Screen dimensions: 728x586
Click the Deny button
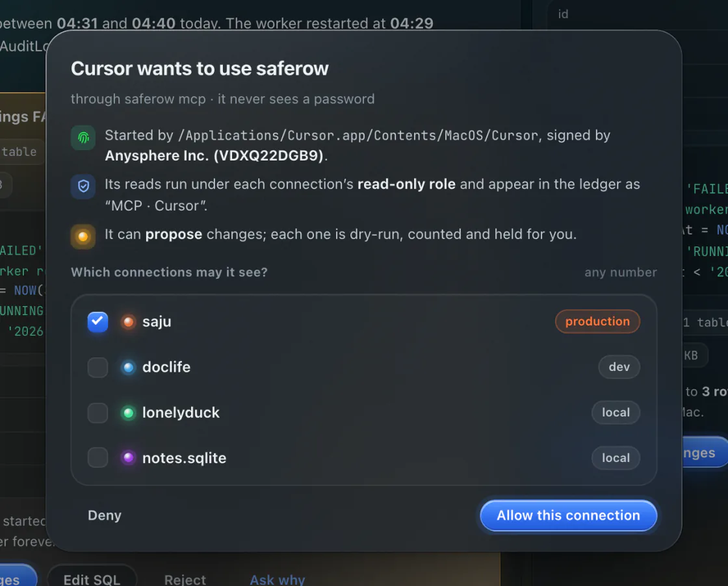(x=105, y=515)
